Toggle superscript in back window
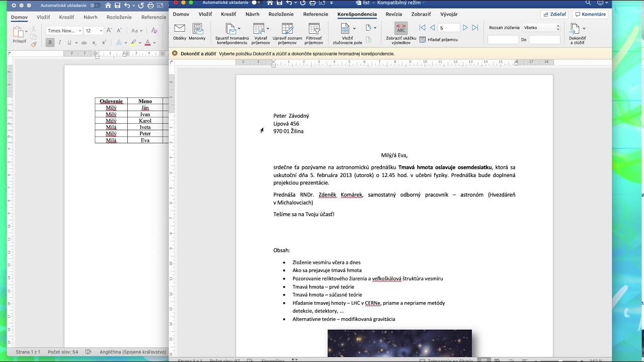Screen dimensions: 644x362 104,43
